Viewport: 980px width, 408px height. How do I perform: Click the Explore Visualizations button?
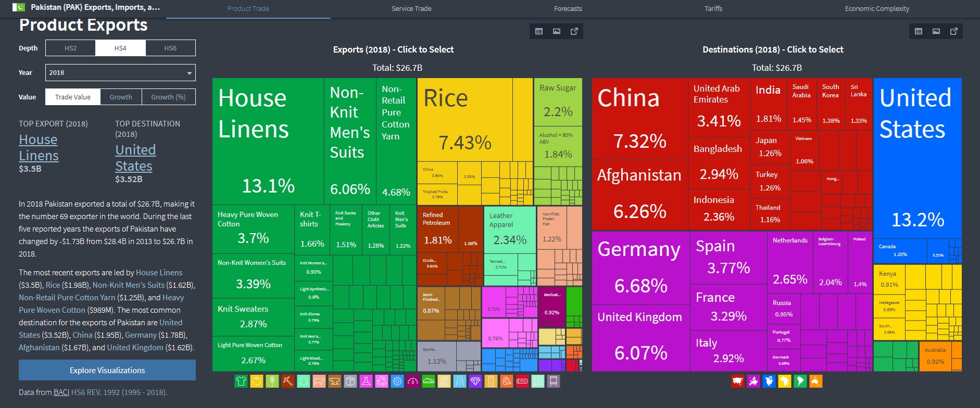coord(107,370)
